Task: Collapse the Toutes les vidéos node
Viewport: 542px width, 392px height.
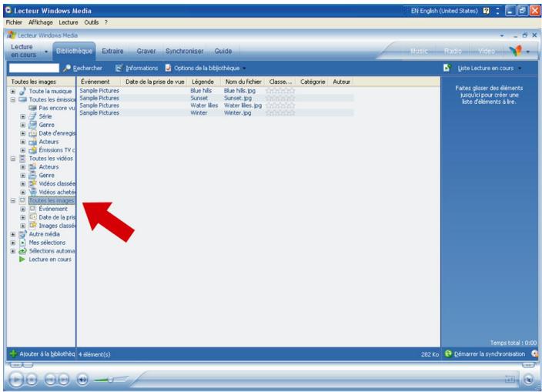Action: click(13, 159)
